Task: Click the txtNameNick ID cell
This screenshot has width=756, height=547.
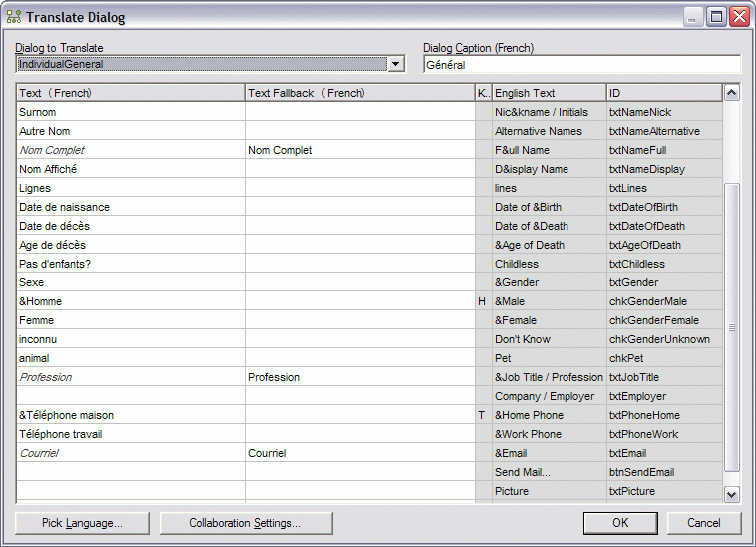Action: coord(664,112)
